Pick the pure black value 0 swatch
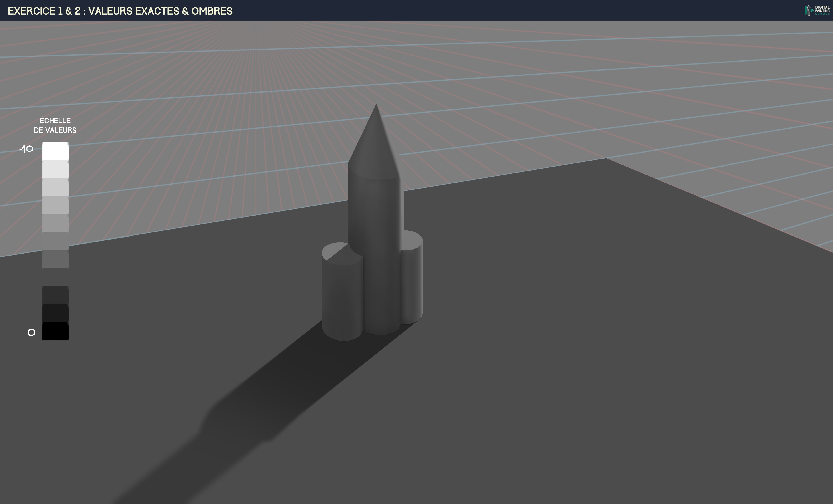This screenshot has width=833, height=504. click(56, 331)
